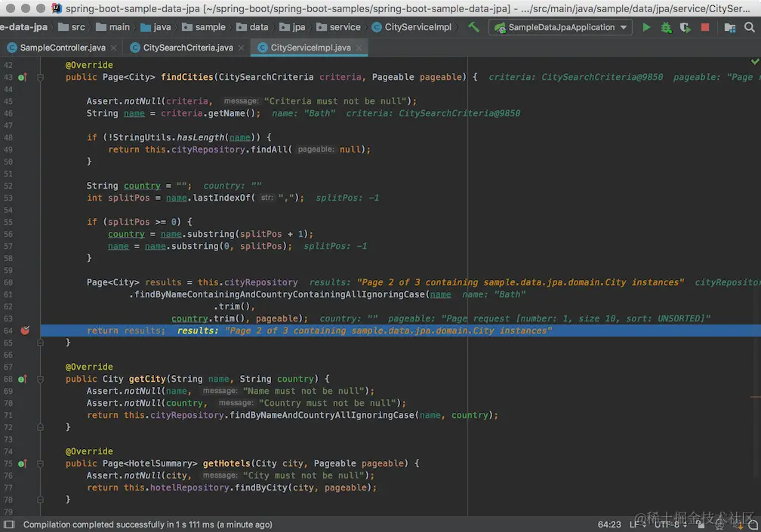Image resolution: width=761 pixels, height=532 pixels.
Task: Click the 'Compilation completed successfully' status message
Action: tap(147, 524)
